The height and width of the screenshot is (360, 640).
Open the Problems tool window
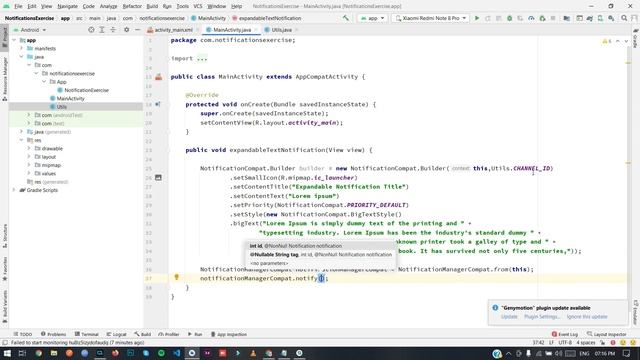[x=53, y=334]
